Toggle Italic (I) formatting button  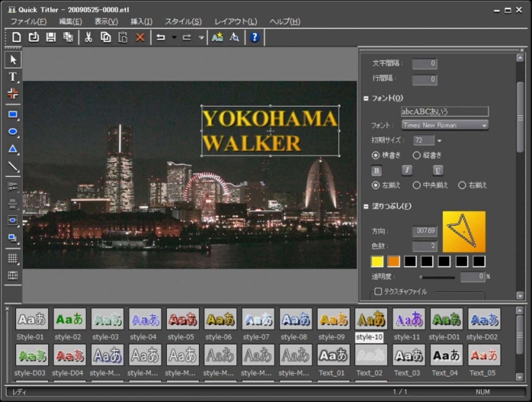(407, 171)
